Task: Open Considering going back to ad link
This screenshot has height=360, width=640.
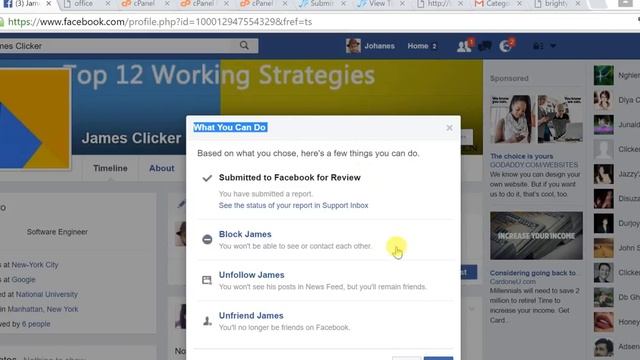Action: (533, 273)
